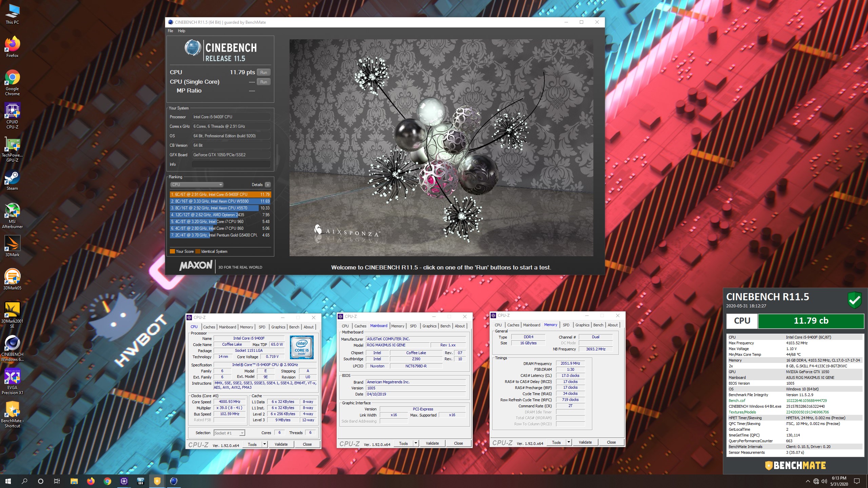Open Google Chrome desktop shortcut
Viewport: 868px width, 488px height.
click(12, 83)
